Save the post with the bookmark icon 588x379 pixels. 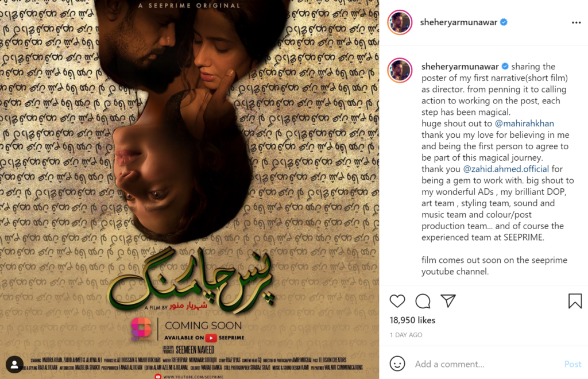click(x=575, y=301)
